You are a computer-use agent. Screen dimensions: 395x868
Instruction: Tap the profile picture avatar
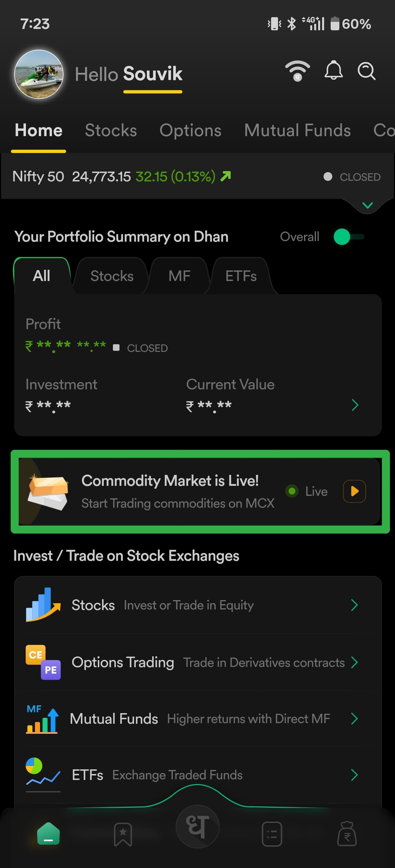39,74
